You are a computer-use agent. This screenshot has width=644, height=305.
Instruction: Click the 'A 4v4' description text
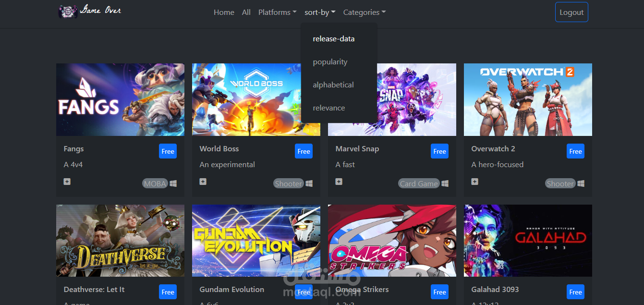click(73, 165)
